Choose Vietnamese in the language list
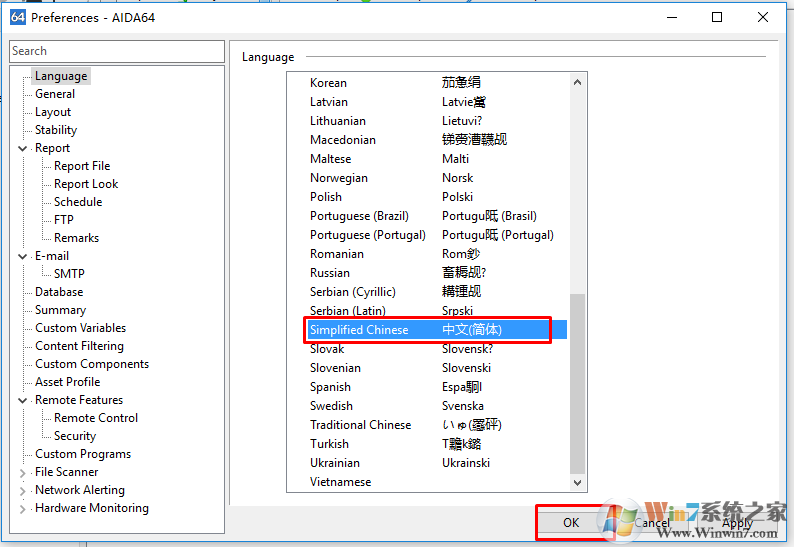The height and width of the screenshot is (547, 794). pos(428,482)
